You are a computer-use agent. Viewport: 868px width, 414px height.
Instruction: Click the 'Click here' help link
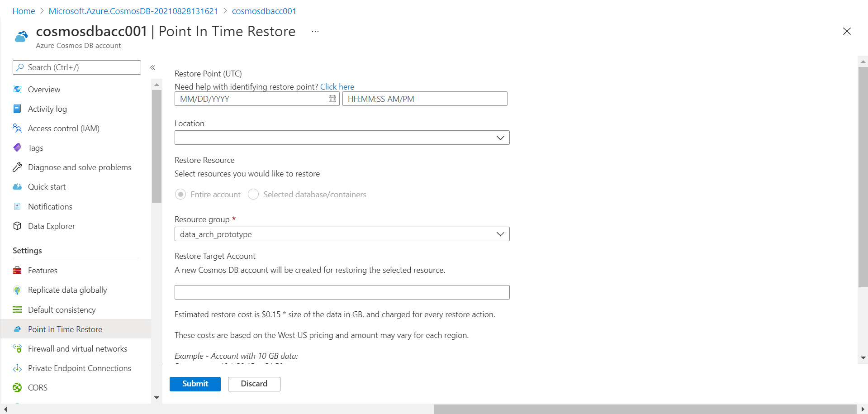tap(337, 86)
